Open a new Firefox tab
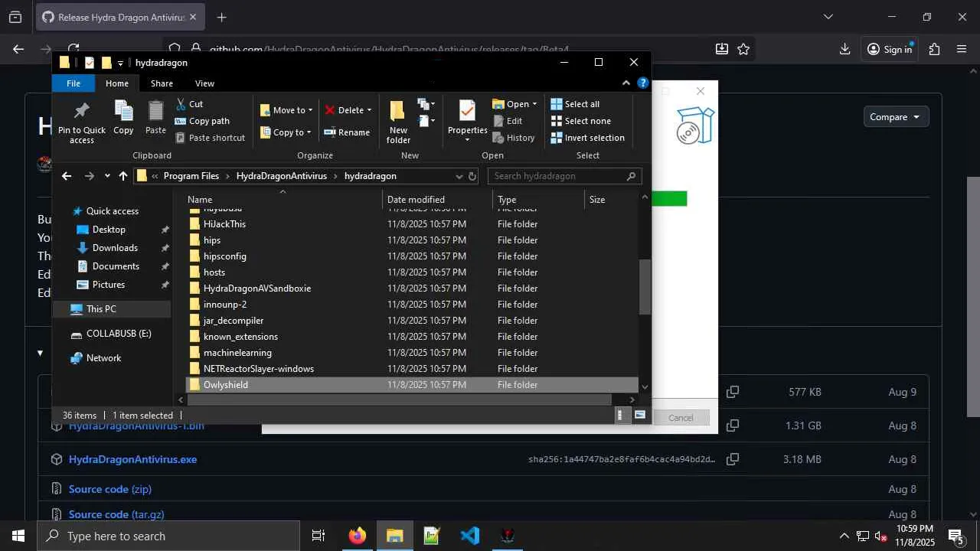This screenshot has height=551, width=980. 221,17
